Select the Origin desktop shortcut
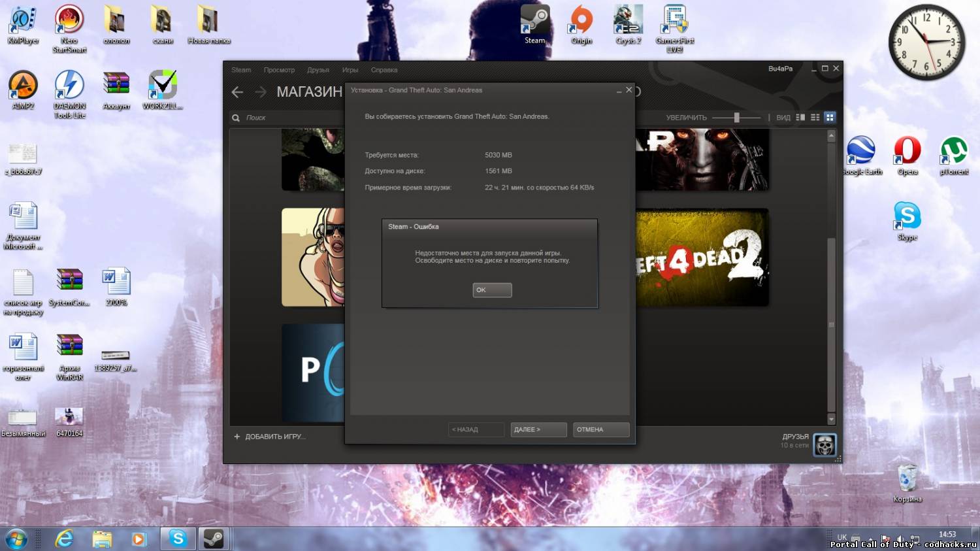The height and width of the screenshot is (551, 980). click(581, 24)
